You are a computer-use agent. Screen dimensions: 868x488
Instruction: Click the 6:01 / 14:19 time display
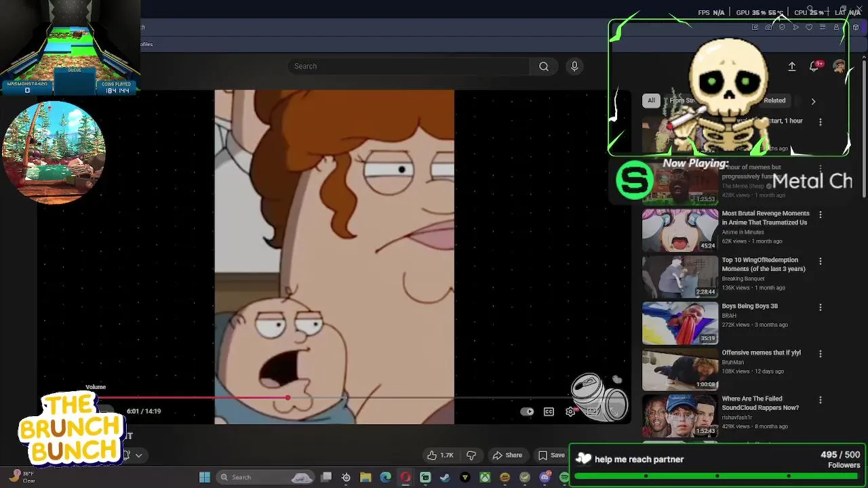(x=144, y=411)
